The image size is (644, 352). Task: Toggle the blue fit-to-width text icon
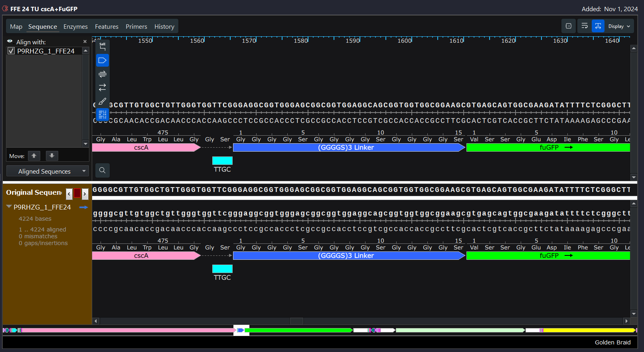tap(598, 26)
